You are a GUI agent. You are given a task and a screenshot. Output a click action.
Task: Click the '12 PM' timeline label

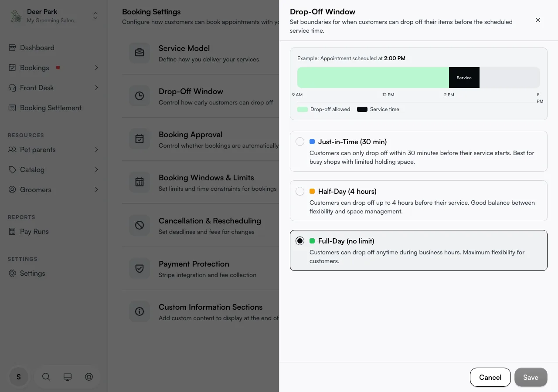(388, 95)
